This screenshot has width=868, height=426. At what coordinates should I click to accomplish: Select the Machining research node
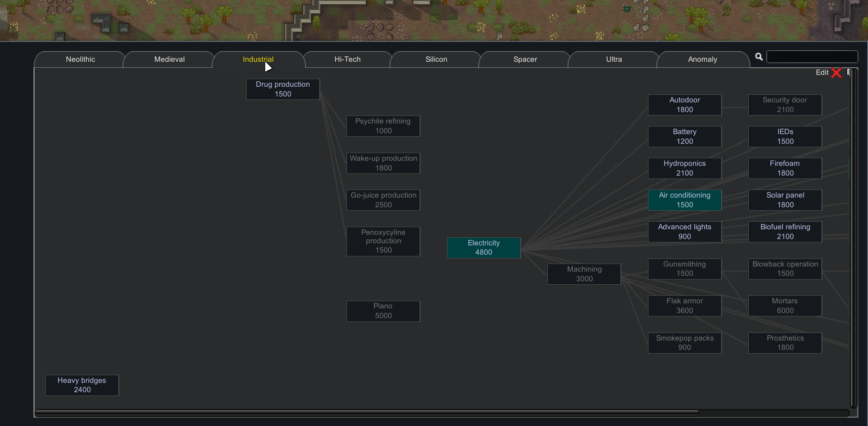pos(584,274)
